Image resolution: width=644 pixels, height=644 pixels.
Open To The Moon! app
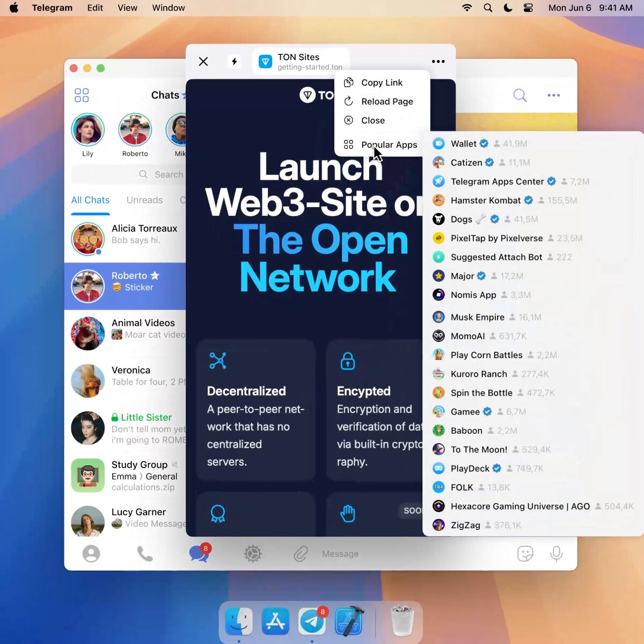[532, 449]
